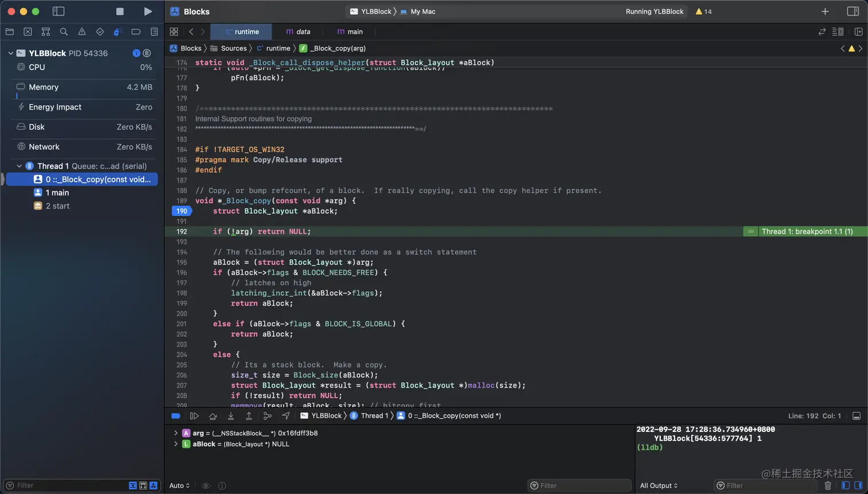Select the Debug navigator icon
The image size is (868, 494).
tap(118, 32)
